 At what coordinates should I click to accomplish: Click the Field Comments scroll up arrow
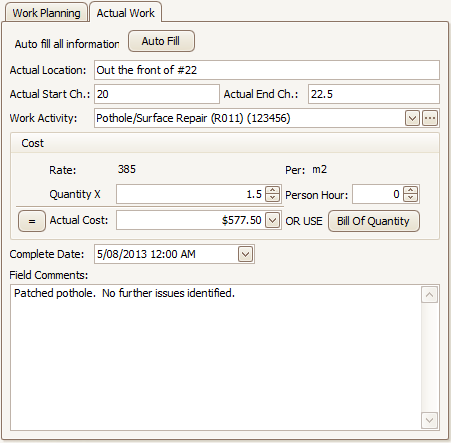click(429, 295)
